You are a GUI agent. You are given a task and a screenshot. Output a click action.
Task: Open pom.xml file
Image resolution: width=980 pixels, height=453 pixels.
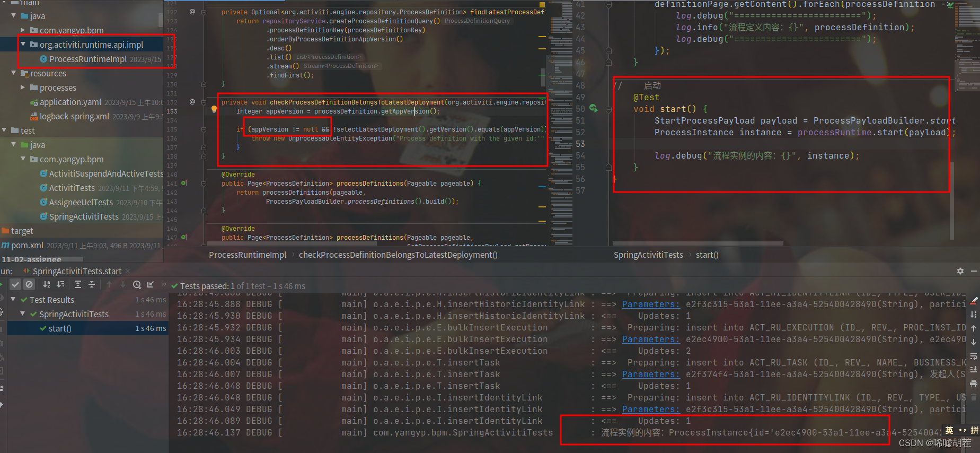(27, 245)
